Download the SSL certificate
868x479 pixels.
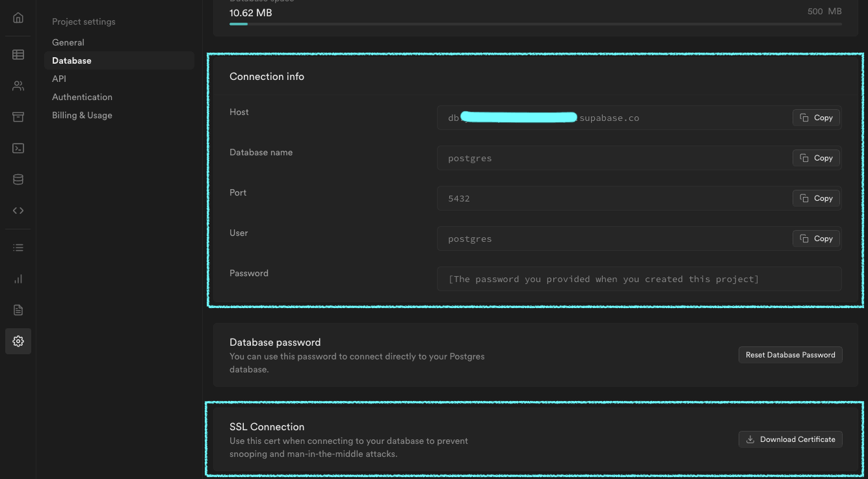click(790, 439)
